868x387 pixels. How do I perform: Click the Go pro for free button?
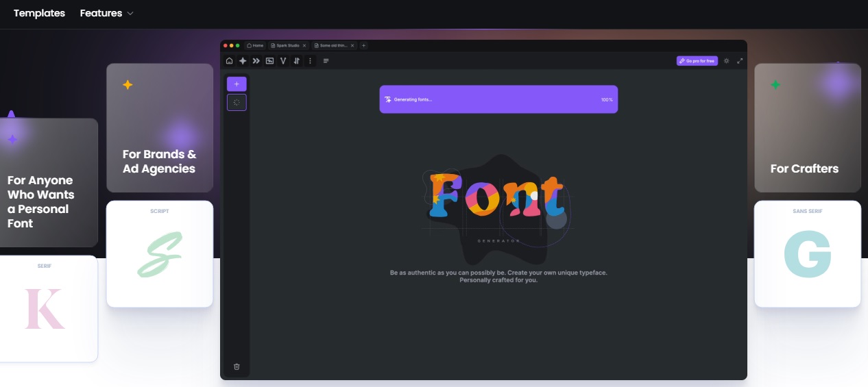tap(697, 61)
